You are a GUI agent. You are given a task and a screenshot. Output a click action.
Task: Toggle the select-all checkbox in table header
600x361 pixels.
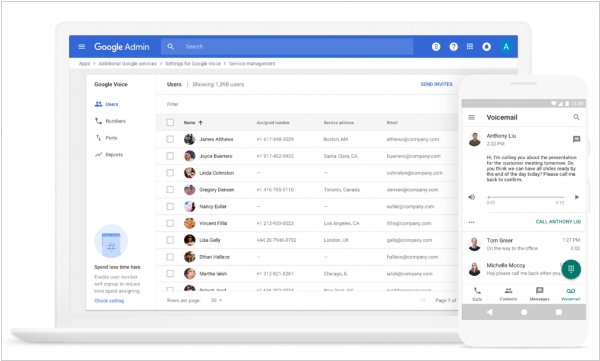click(170, 123)
